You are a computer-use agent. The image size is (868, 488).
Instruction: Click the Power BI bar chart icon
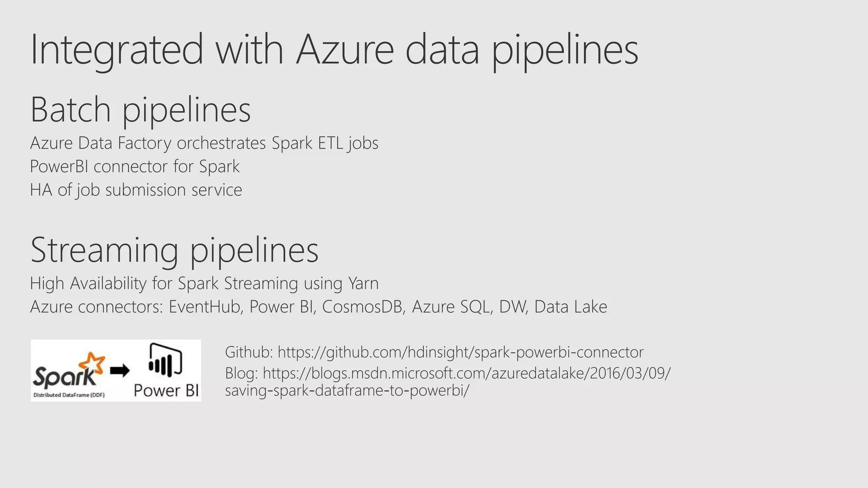[x=165, y=360]
